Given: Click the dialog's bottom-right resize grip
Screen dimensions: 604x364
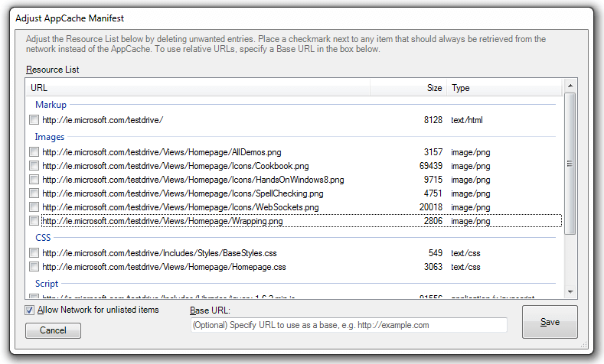Looking at the screenshot, I should click(x=584, y=345).
